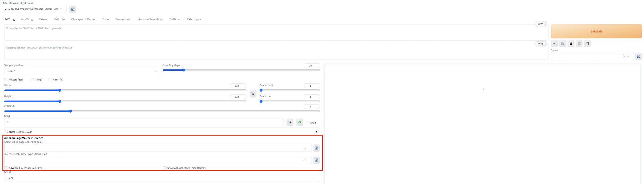Click the arrow icon to read last generation parameters
The image size is (644, 184).
point(554,43)
